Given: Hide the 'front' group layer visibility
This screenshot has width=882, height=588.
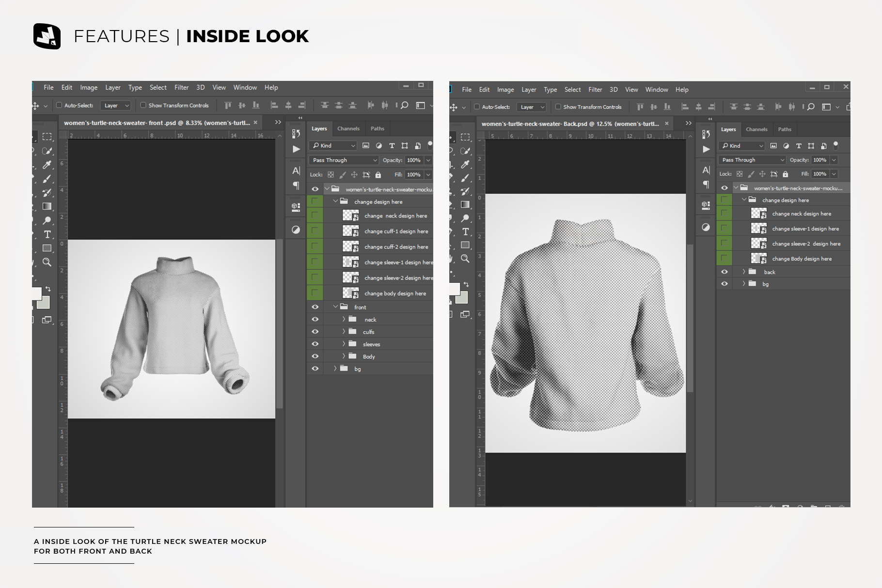Looking at the screenshot, I should coord(315,307).
